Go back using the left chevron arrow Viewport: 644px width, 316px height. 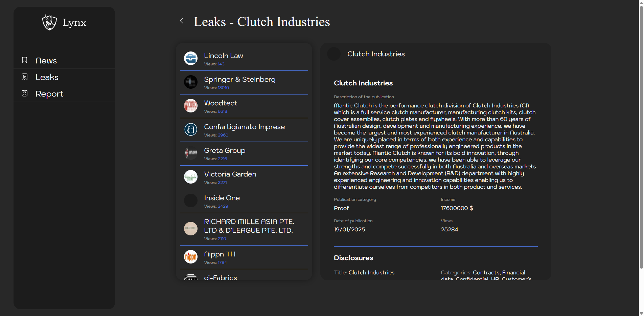pyautogui.click(x=182, y=21)
